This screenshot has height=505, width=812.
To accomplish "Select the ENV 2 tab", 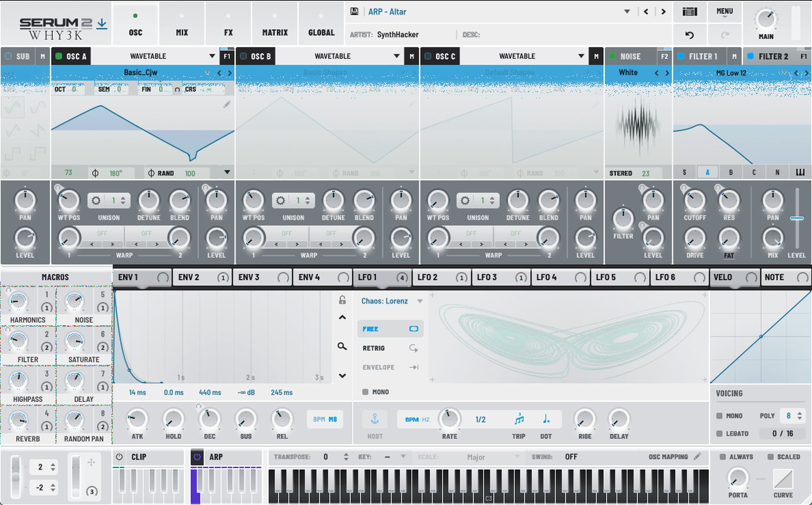I will coord(202,277).
